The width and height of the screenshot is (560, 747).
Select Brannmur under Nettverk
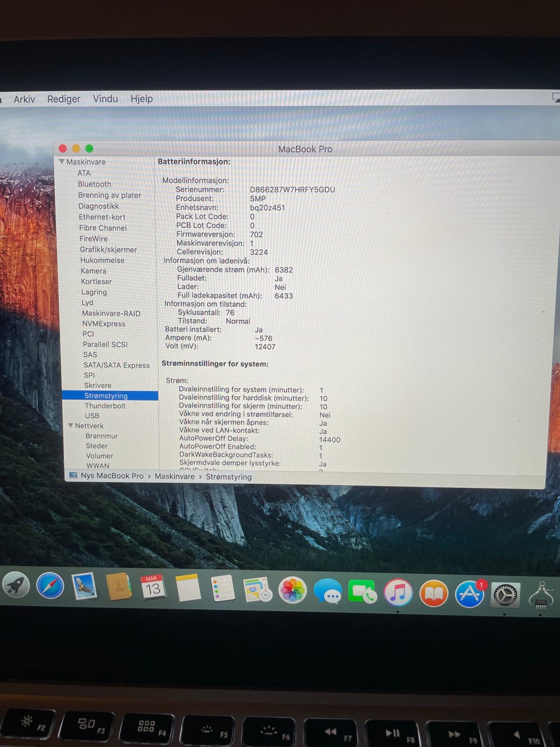(x=101, y=436)
